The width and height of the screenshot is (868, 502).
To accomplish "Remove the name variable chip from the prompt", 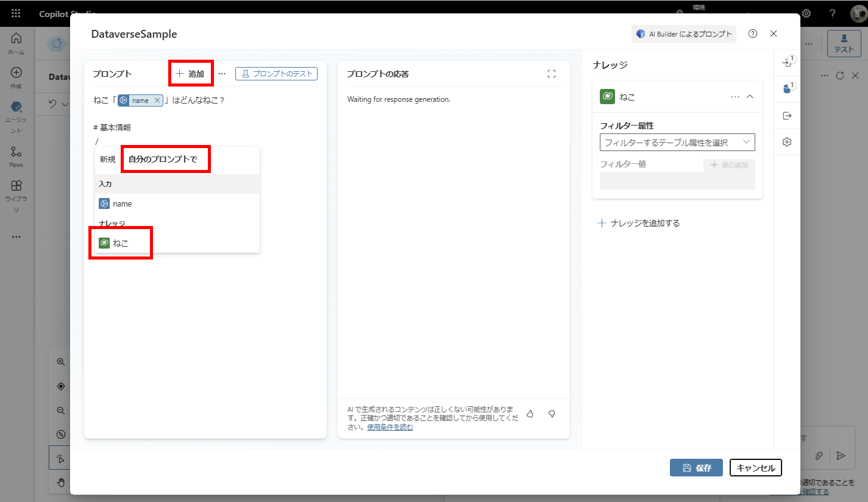I will coord(156,100).
